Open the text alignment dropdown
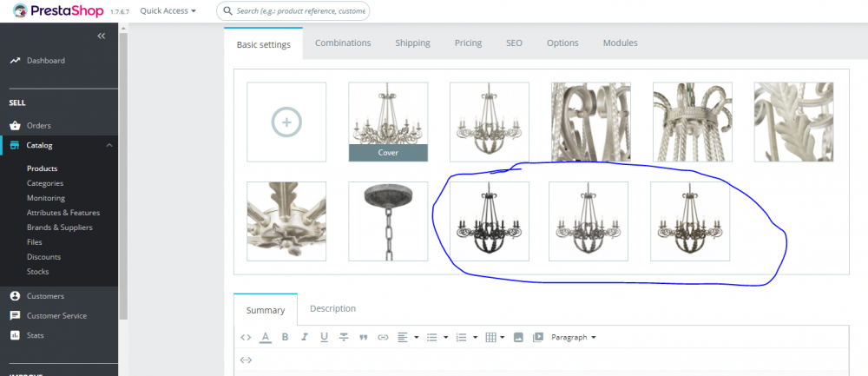 [x=407, y=337]
